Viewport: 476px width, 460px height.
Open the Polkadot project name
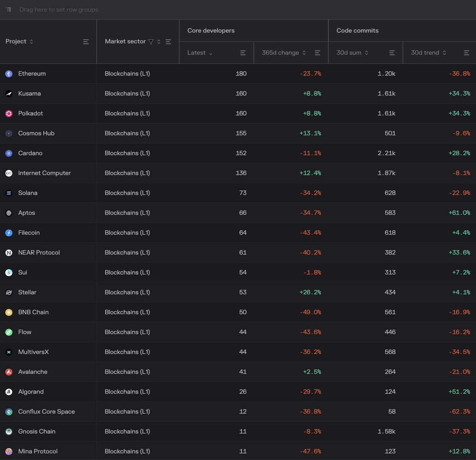tap(31, 113)
